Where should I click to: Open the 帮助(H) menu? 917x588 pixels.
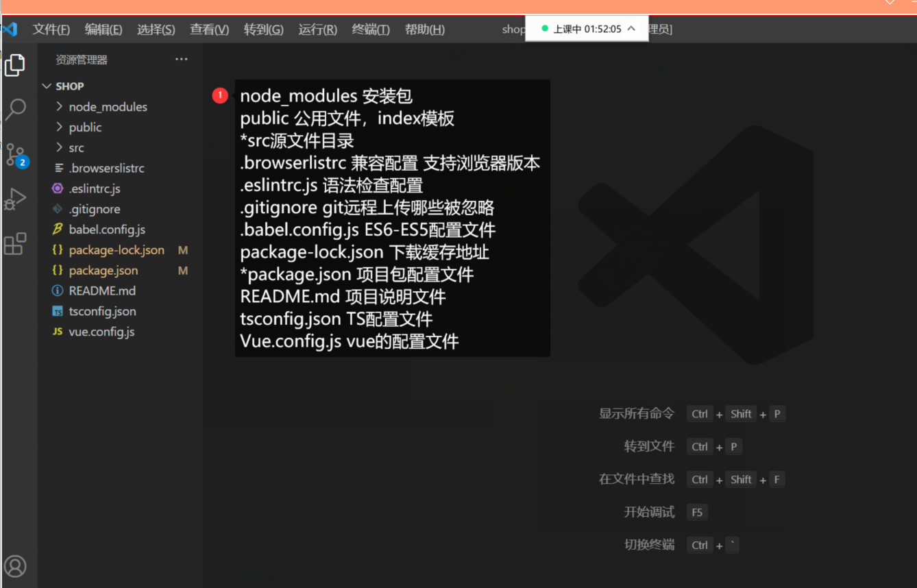[425, 29]
